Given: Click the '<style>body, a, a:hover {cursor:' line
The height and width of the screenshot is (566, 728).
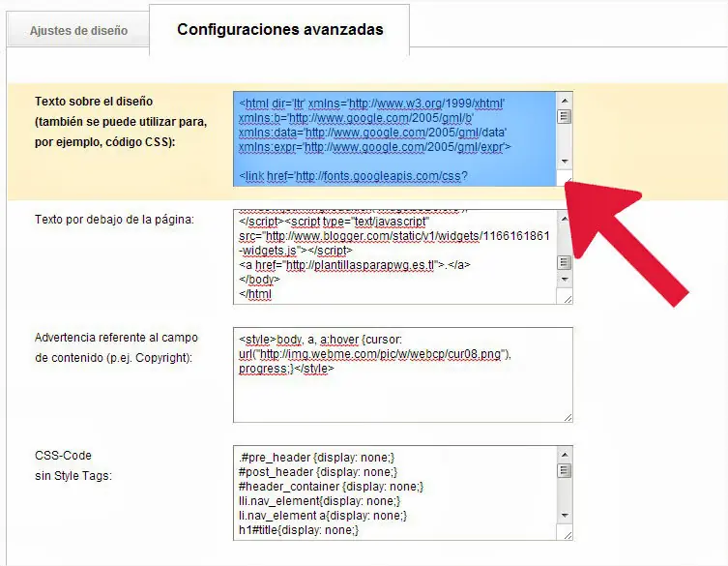Looking at the screenshot, I should (320, 340).
